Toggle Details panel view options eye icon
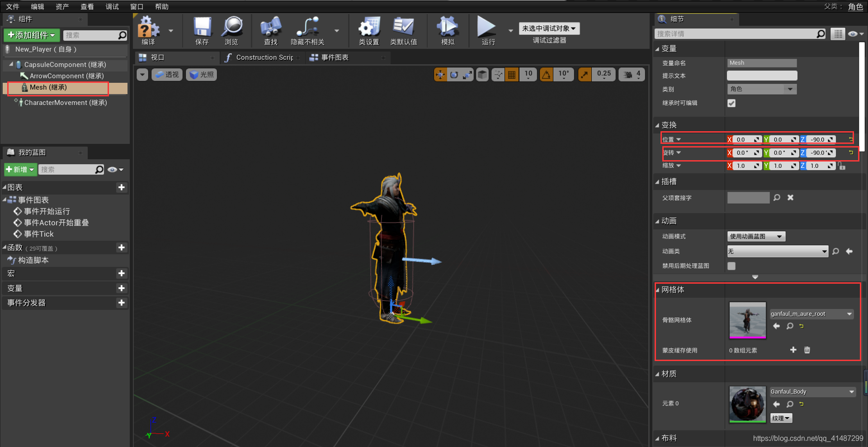 [855, 34]
